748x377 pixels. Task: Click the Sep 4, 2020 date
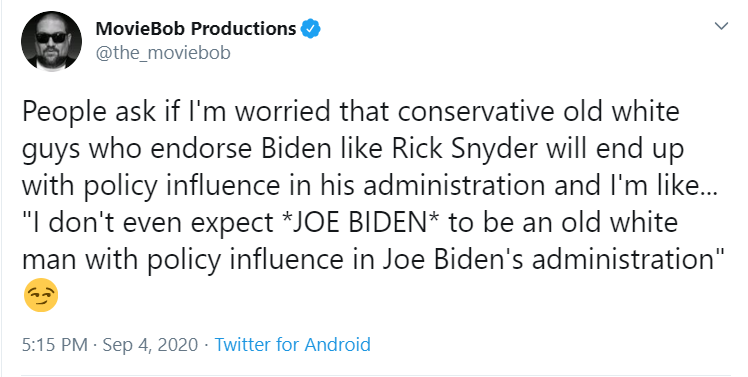(150, 344)
